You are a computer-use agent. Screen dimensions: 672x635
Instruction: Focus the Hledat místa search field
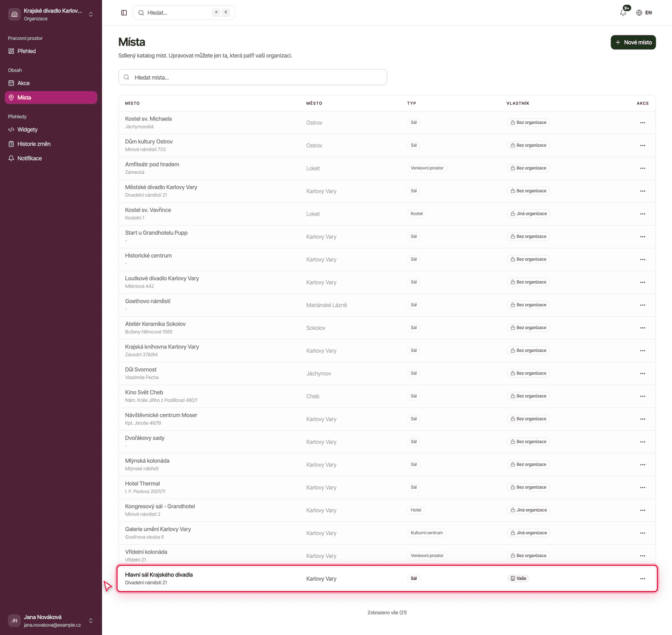pyautogui.click(x=252, y=77)
